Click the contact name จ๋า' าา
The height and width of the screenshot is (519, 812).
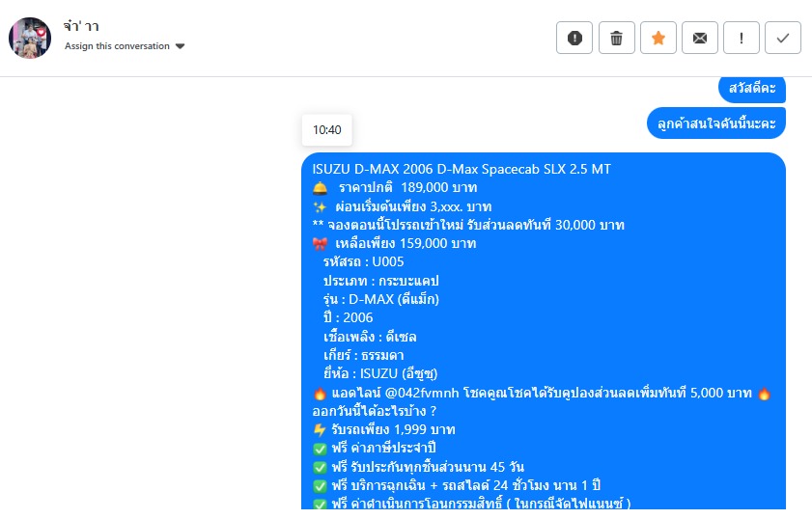click(x=81, y=26)
